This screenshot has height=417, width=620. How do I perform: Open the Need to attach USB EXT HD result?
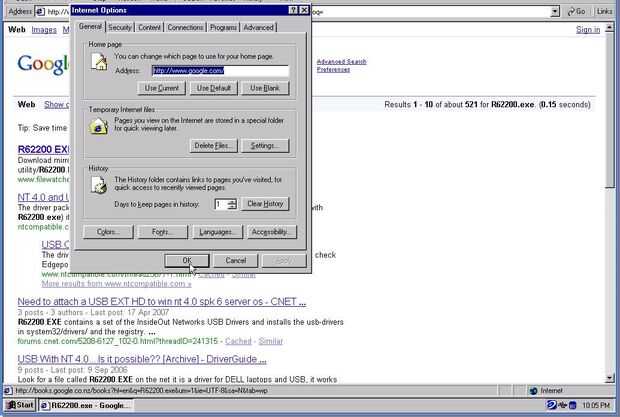[162, 302]
